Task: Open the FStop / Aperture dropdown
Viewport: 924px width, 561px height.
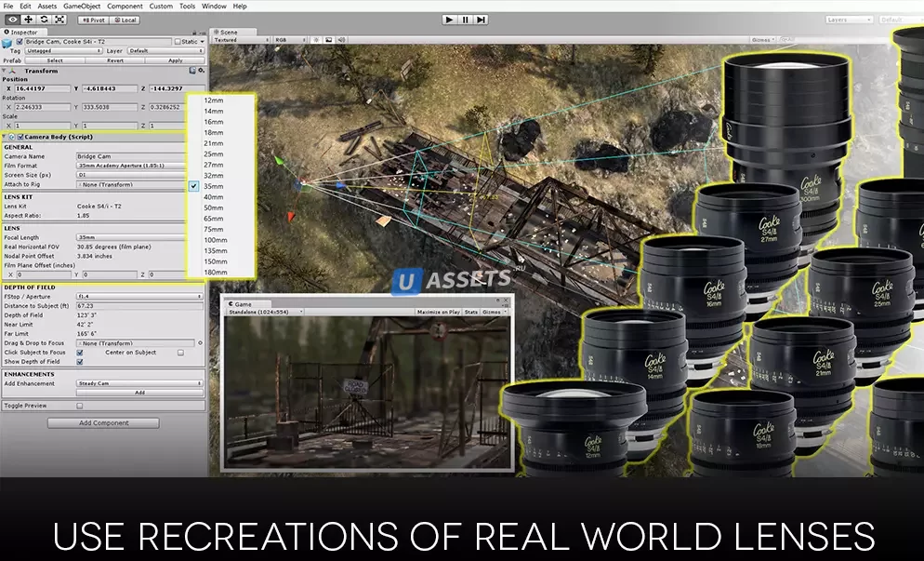Action: 139,296
